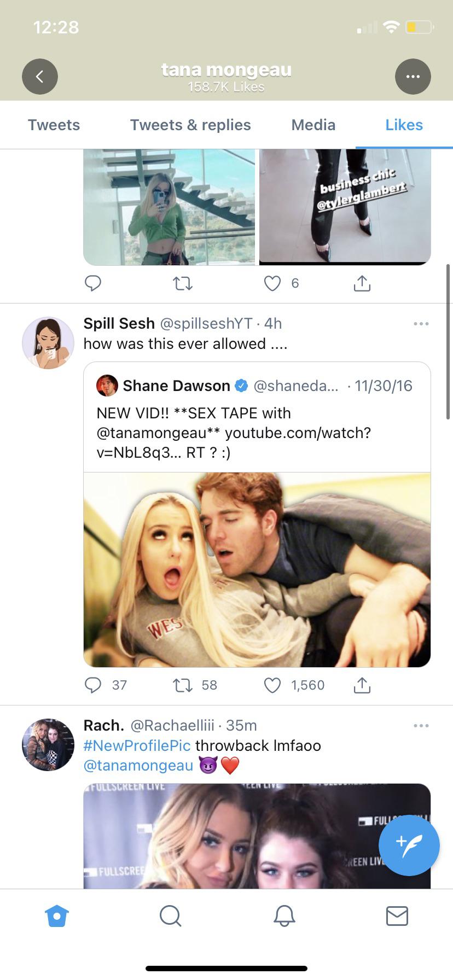Reply to Spill Sesh tweet
The width and height of the screenshot is (453, 980).
click(93, 685)
